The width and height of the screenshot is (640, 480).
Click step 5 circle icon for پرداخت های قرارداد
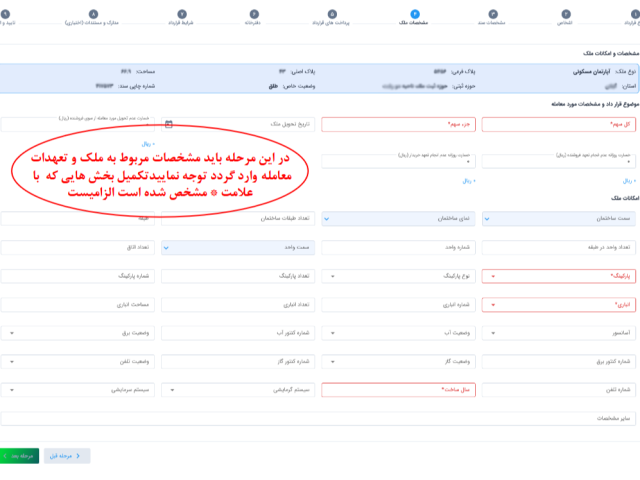[x=332, y=13]
